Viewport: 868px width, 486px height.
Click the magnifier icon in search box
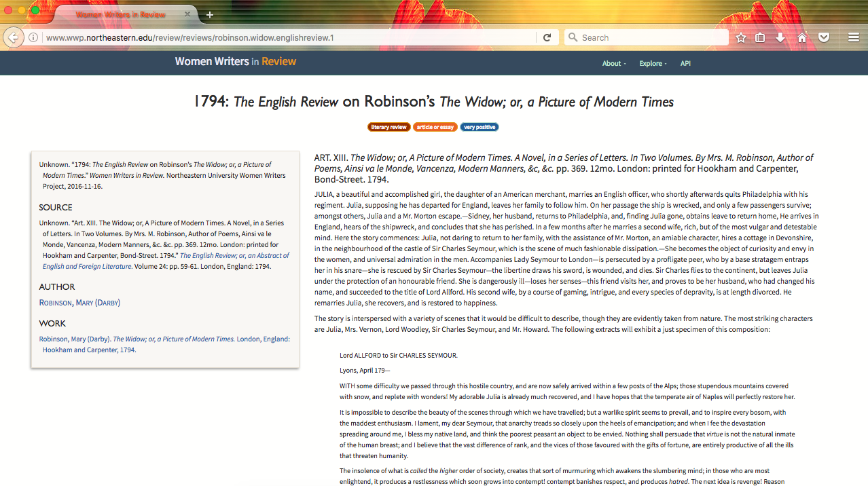click(x=573, y=38)
